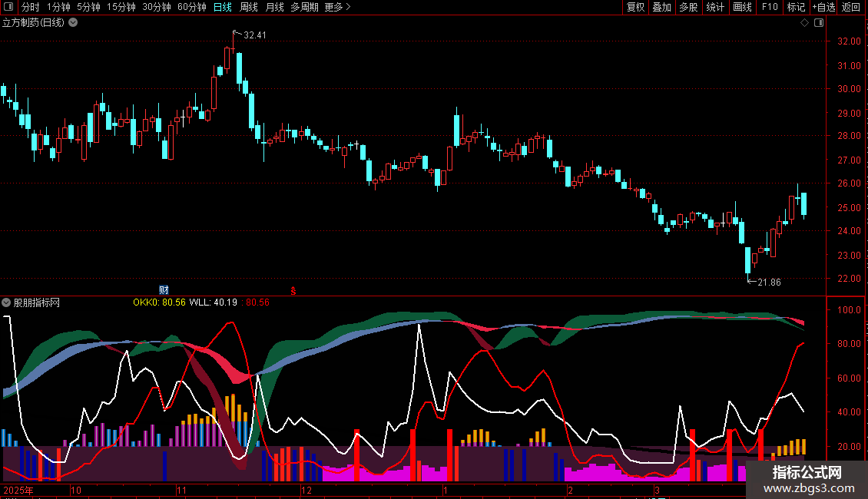Click the 32.00 price axis label

(849, 41)
